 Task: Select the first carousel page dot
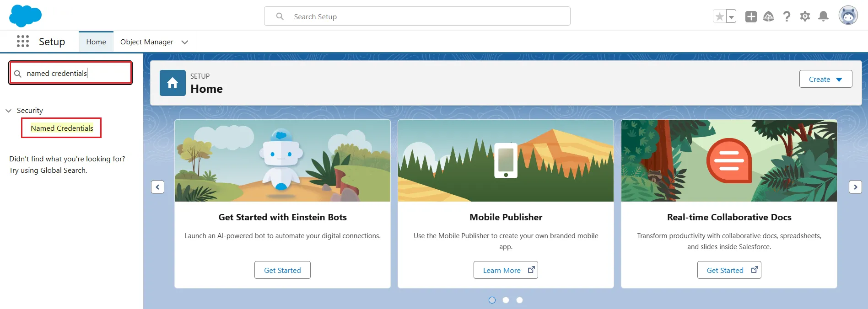pos(492,300)
